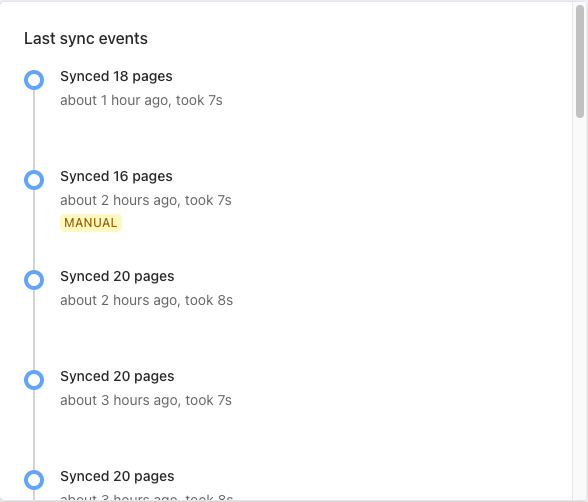Click 'about 1 hour ago, took 7s' text
588x502 pixels.
click(x=141, y=100)
